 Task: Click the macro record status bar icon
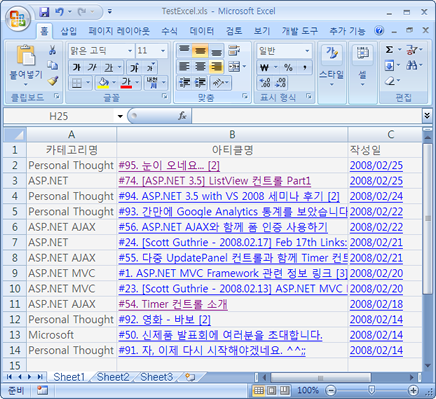click(42, 390)
